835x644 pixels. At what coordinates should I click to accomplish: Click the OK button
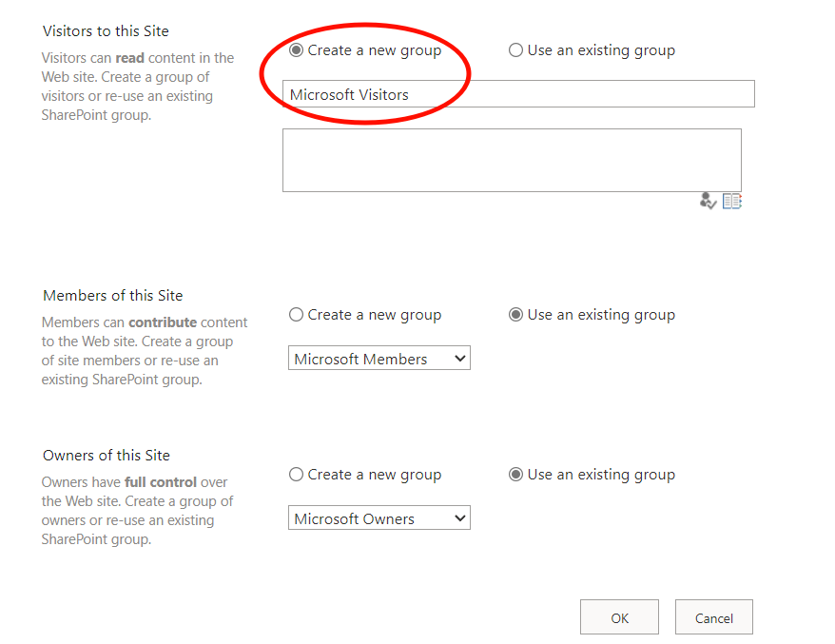pos(619,616)
